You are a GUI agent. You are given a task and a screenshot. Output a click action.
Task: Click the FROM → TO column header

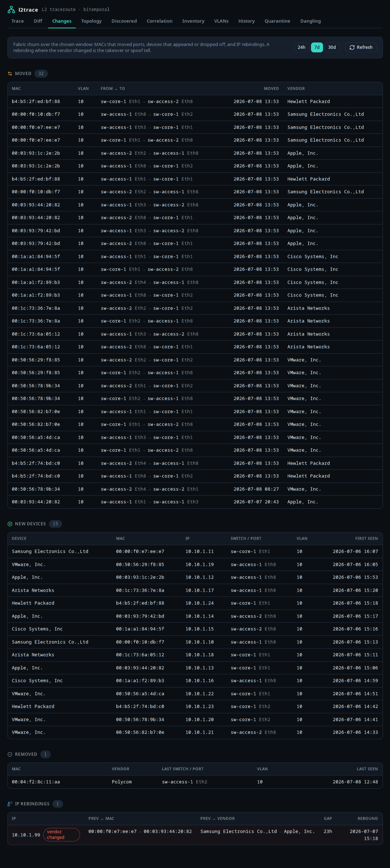pos(113,88)
